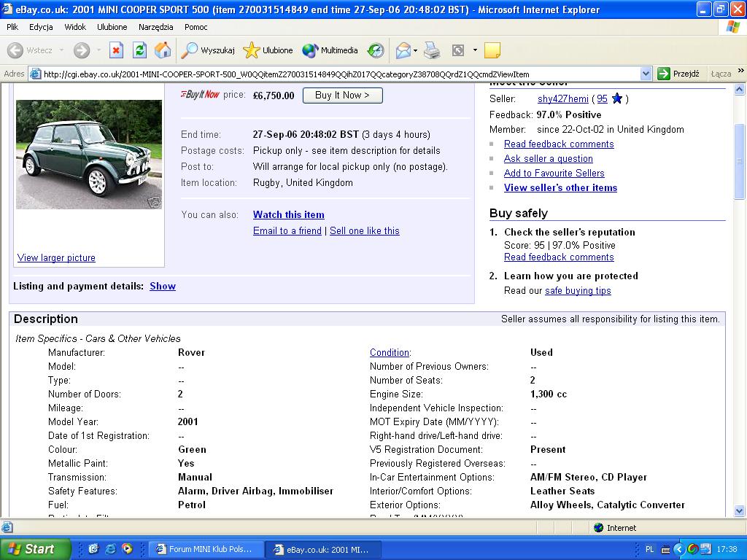Open the History clock icon
The width and height of the screenshot is (747, 560).
click(376, 50)
